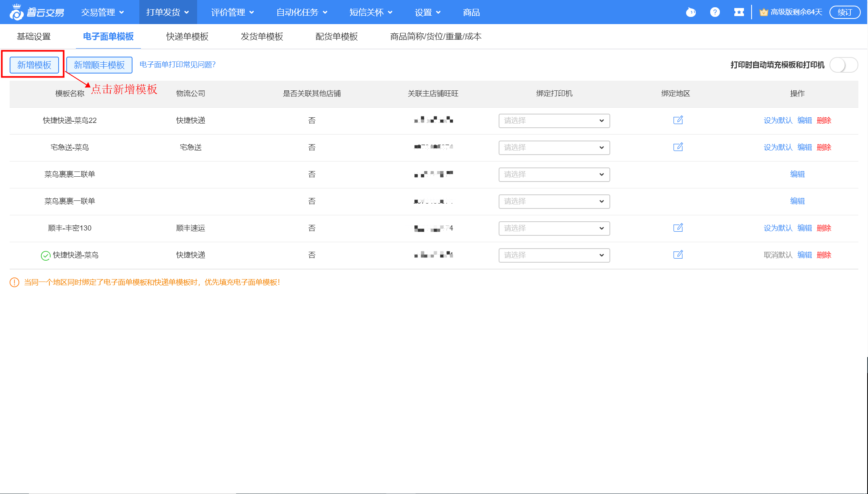Edit the 菜鸟裹裹二联单 template
This screenshot has height=494, width=868.
click(x=797, y=174)
